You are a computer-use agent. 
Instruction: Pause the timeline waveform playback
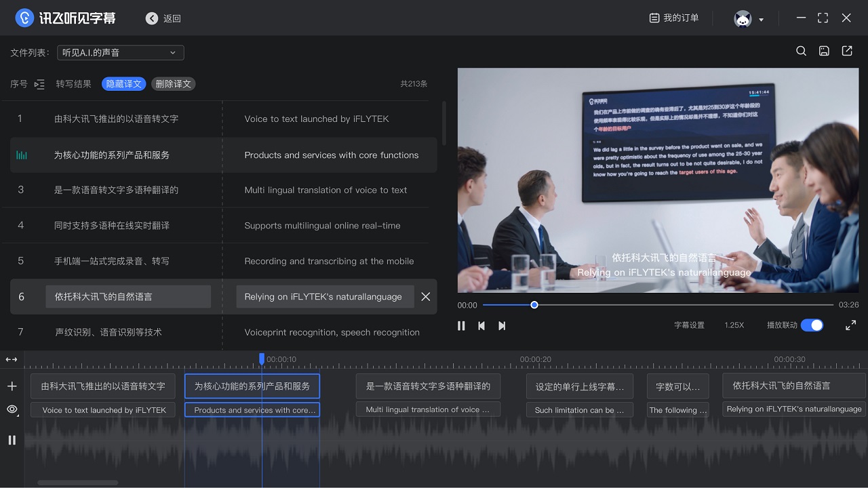[x=12, y=441]
